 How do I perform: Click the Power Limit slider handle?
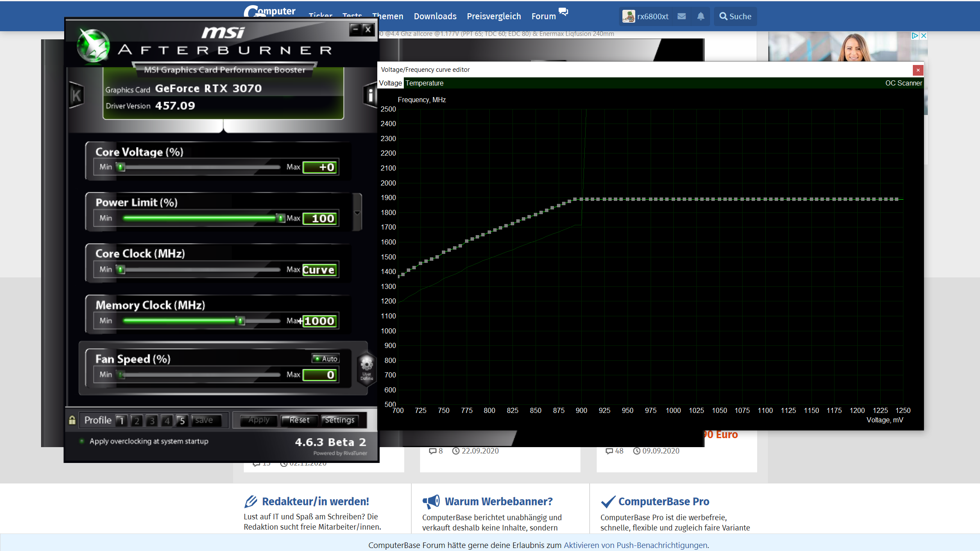pyautogui.click(x=281, y=218)
